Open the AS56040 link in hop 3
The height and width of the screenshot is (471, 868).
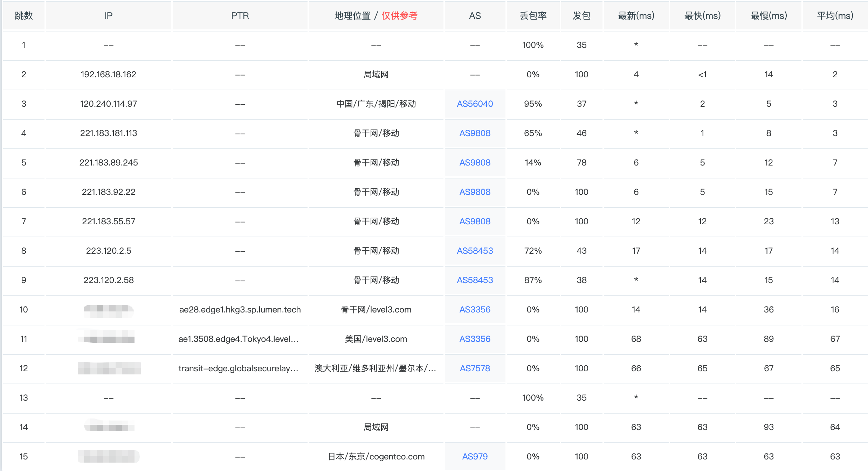click(475, 104)
